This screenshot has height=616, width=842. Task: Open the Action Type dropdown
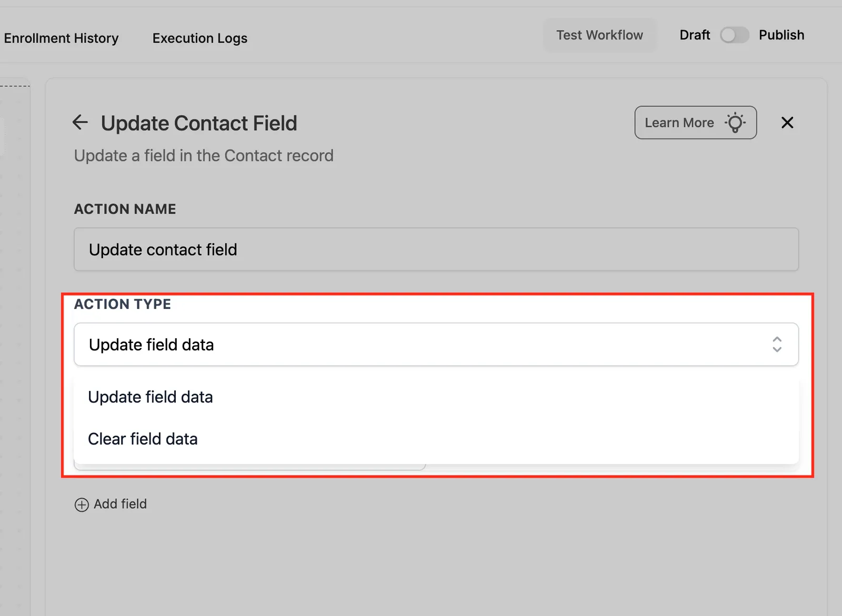(x=436, y=345)
